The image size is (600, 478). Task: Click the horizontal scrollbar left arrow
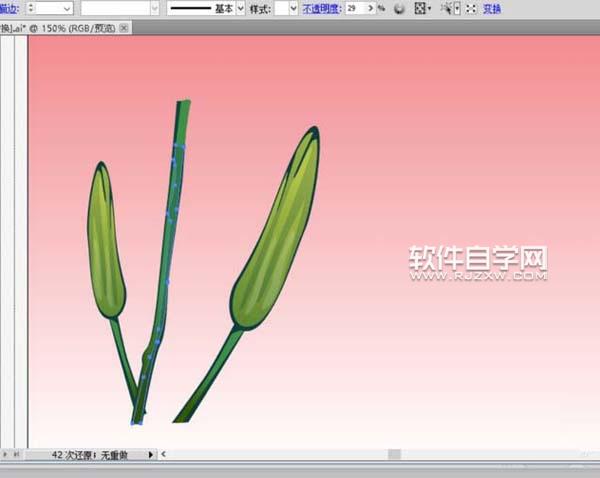[x=163, y=454]
